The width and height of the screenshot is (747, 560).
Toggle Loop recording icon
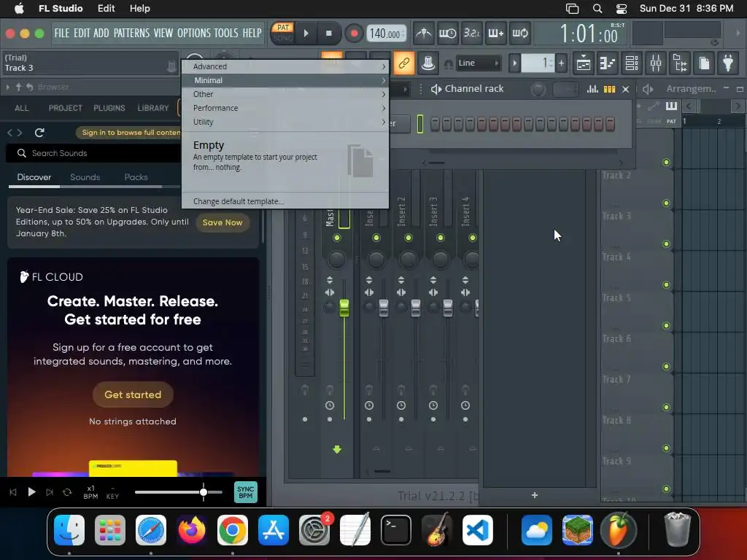click(519, 34)
